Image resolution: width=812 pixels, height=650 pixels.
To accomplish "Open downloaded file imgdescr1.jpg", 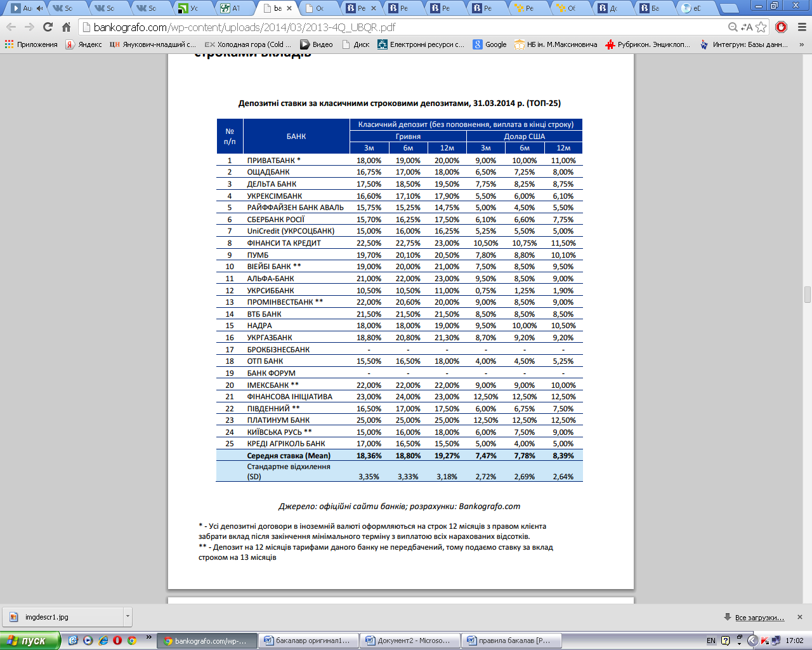I will point(63,616).
